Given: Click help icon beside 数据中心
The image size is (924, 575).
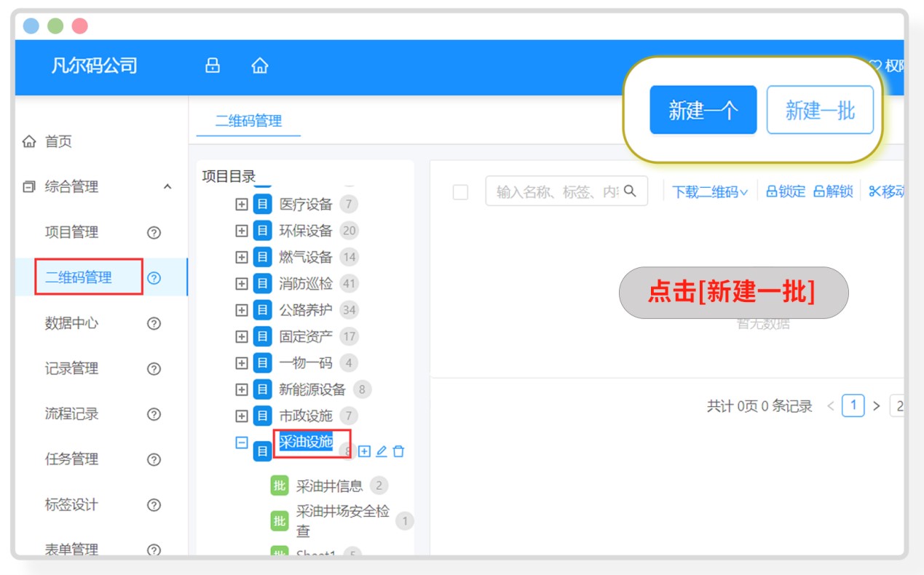Looking at the screenshot, I should coord(154,324).
